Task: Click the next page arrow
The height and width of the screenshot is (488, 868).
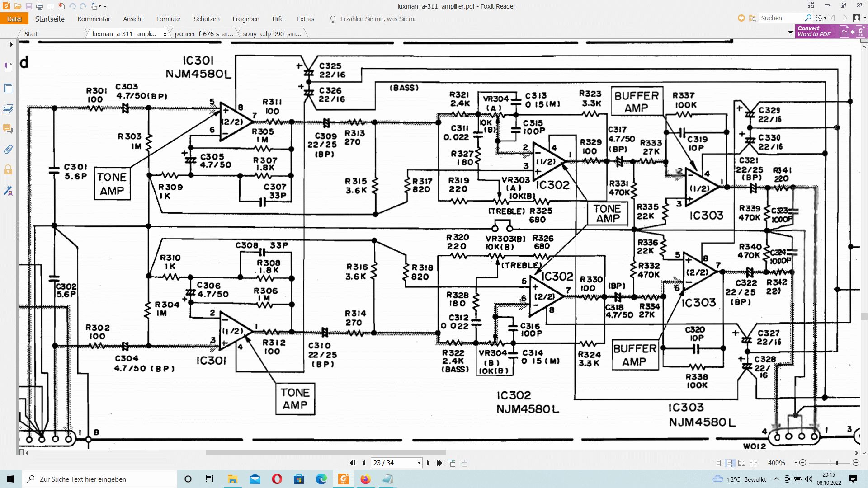Action: [429, 463]
